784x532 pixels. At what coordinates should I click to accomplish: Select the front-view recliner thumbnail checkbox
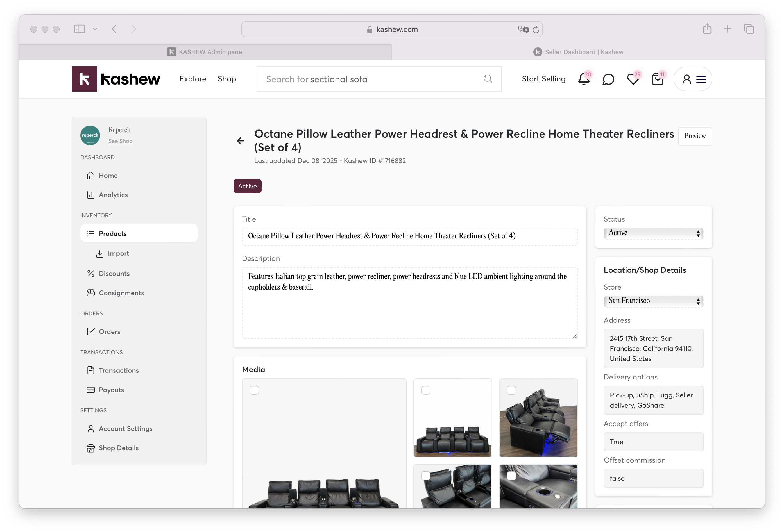pos(426,390)
